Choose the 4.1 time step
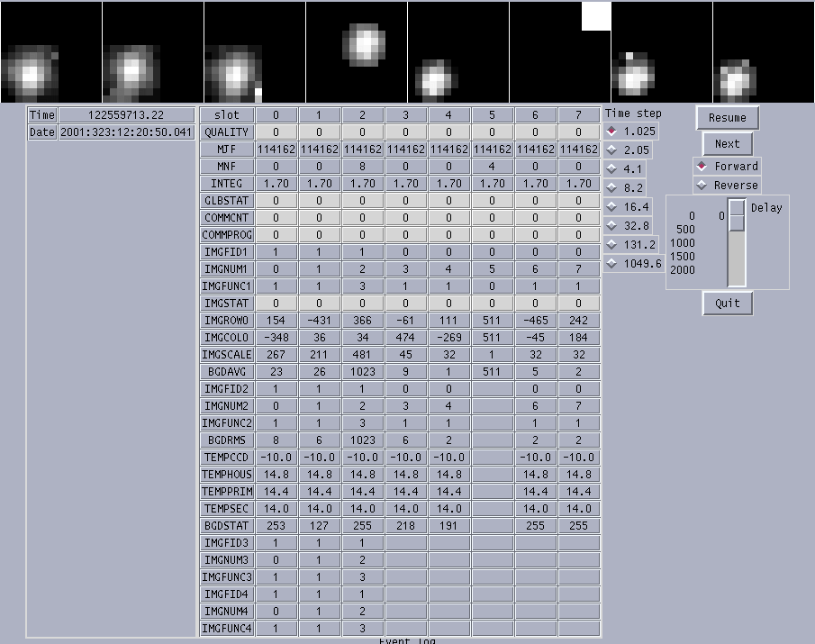The height and width of the screenshot is (644, 815). point(625,169)
